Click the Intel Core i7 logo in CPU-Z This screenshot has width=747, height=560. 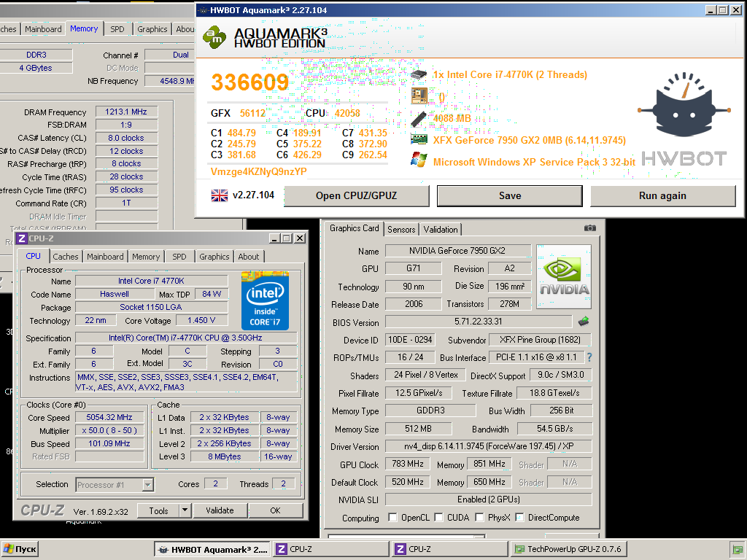(x=265, y=300)
